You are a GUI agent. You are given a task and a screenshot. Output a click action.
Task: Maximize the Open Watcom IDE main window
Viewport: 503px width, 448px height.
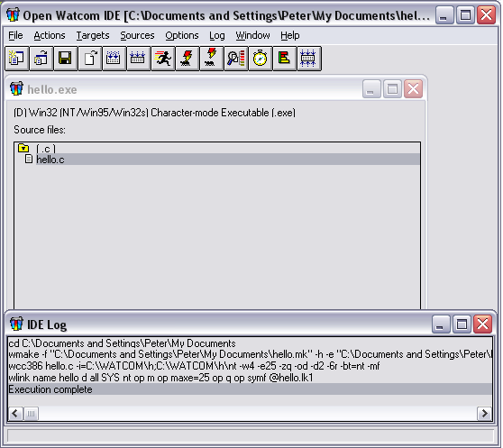pos(465,14)
